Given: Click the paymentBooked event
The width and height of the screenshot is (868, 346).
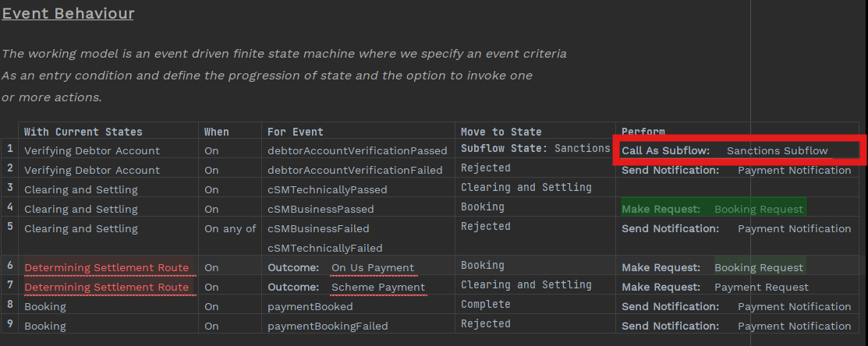Looking at the screenshot, I should point(310,306).
